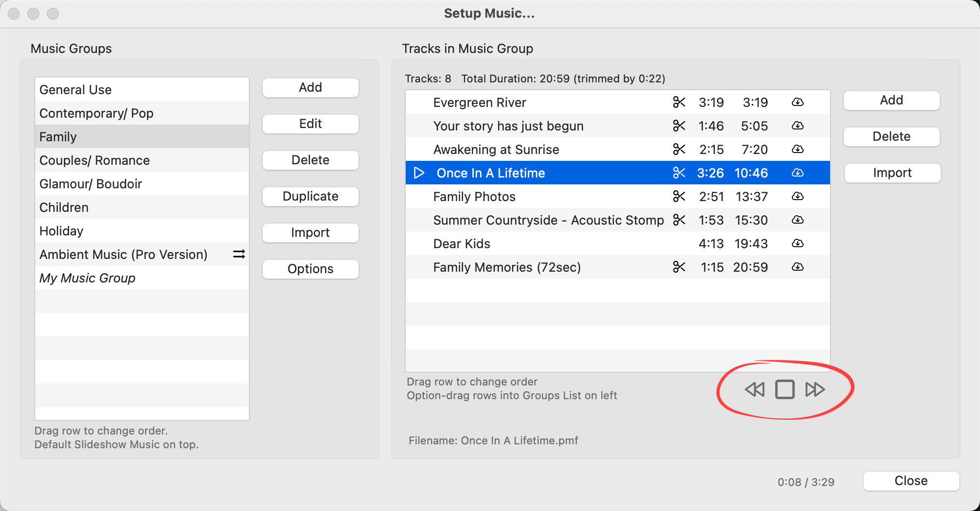Stop music playback with the square button
The height and width of the screenshot is (511, 980).
coord(784,389)
